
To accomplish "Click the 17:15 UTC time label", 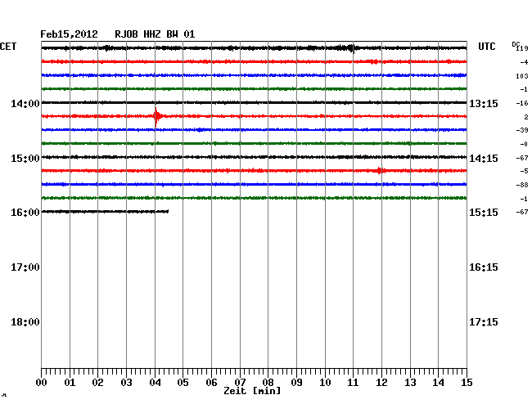I will click(x=484, y=322).
